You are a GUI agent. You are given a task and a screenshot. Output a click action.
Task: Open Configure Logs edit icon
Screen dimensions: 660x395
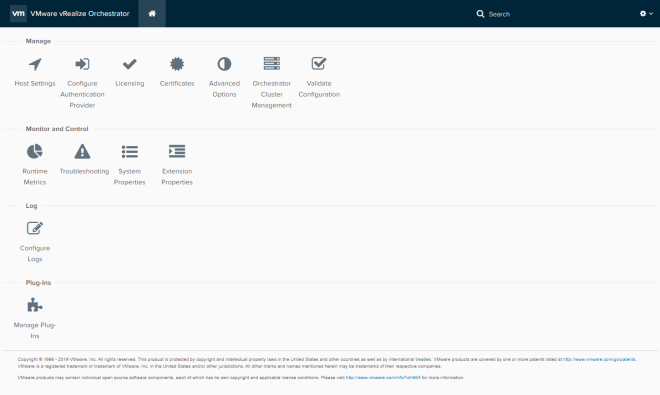pyautogui.click(x=35, y=228)
